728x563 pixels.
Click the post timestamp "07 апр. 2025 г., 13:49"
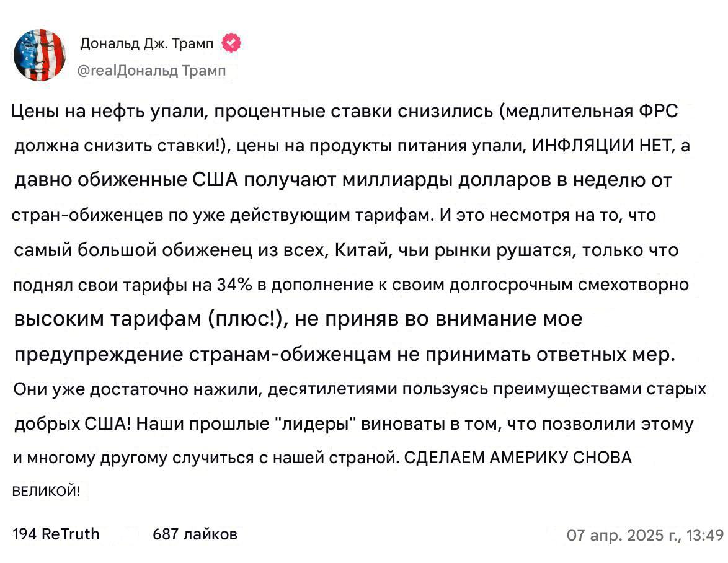(645, 534)
